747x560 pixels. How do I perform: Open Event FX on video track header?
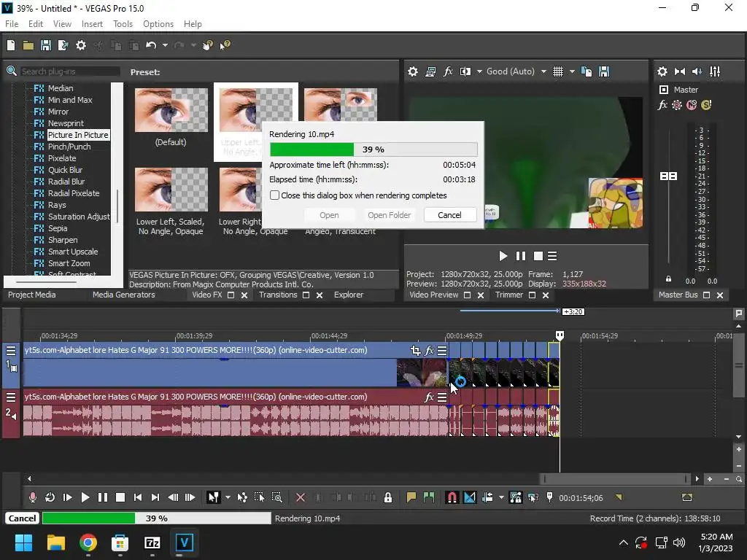[x=429, y=351]
